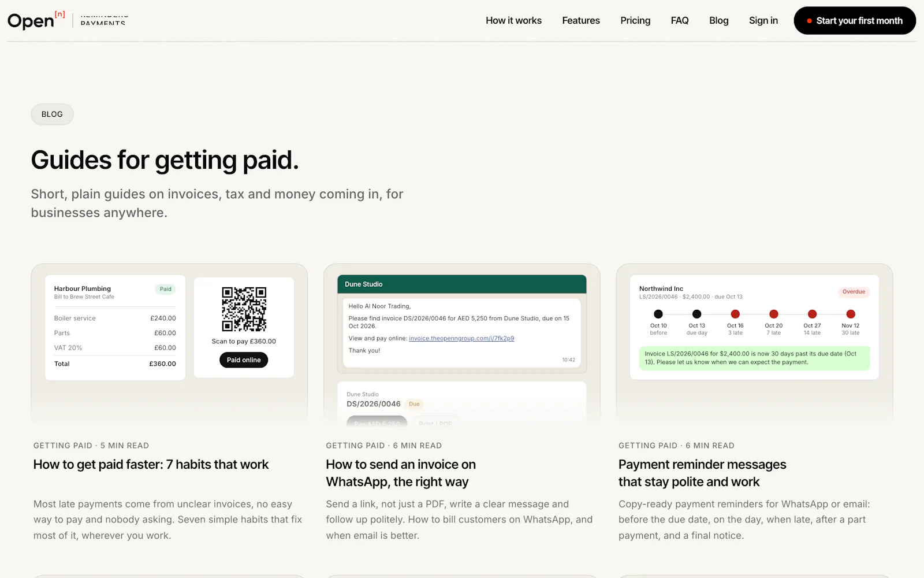Click the Start your first month button
This screenshot has width=924, height=578.
(855, 21)
